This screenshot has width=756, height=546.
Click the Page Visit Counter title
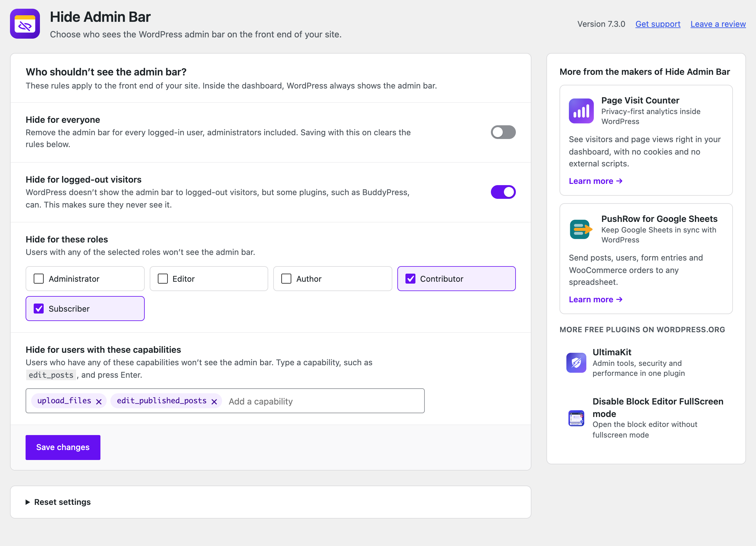640,100
